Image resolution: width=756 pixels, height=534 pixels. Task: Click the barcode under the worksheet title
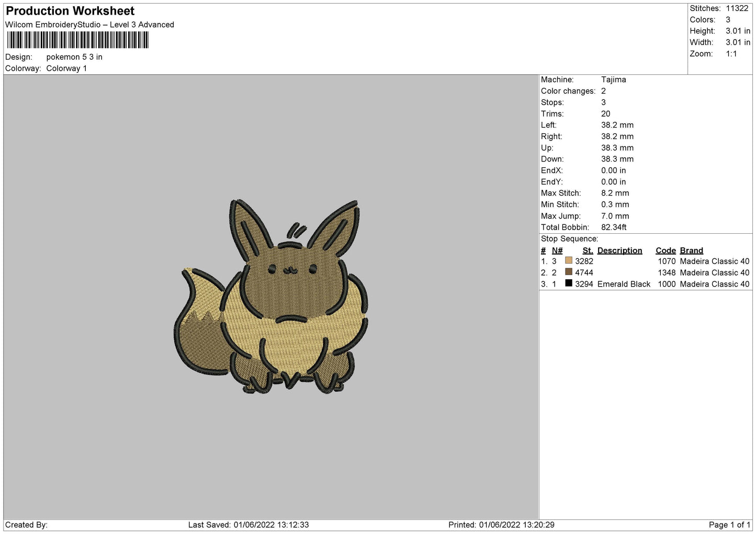[78, 40]
